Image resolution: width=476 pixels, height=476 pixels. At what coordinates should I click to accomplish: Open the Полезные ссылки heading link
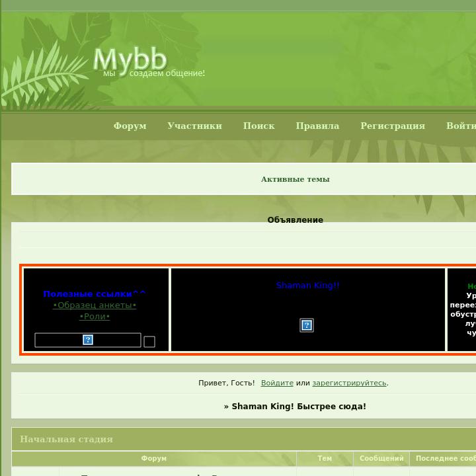pos(95,294)
